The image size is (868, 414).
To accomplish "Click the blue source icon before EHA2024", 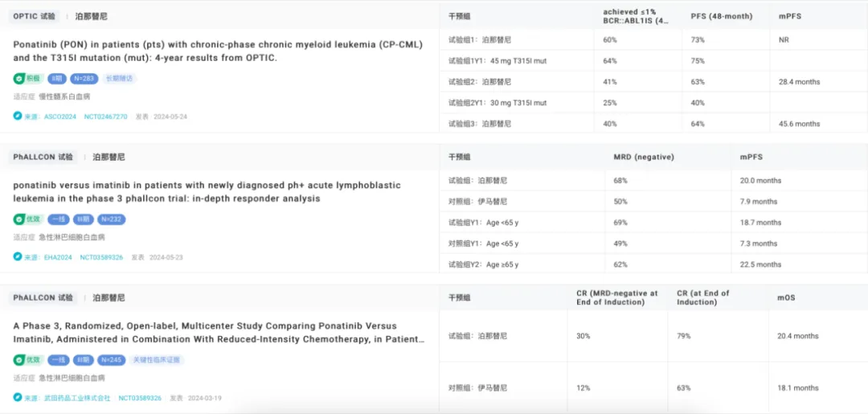I will point(18,257).
